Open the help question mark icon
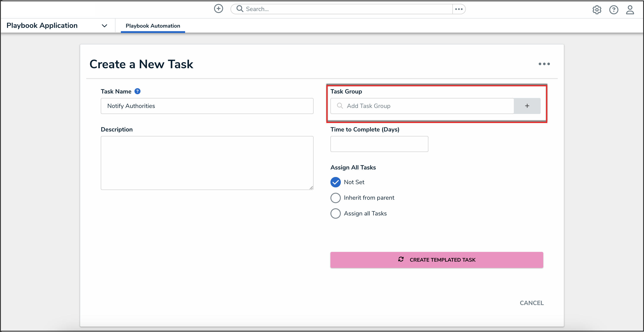This screenshot has width=644, height=332. [x=614, y=10]
